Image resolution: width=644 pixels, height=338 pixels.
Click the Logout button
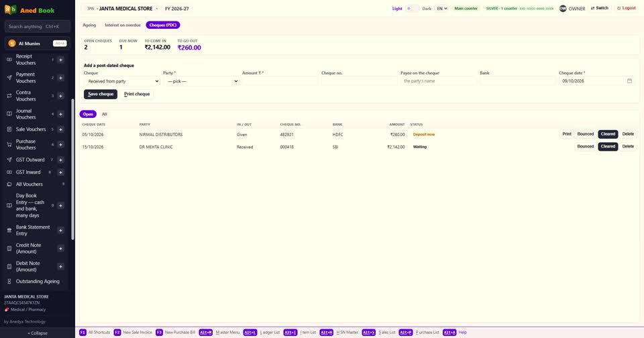pos(627,8)
